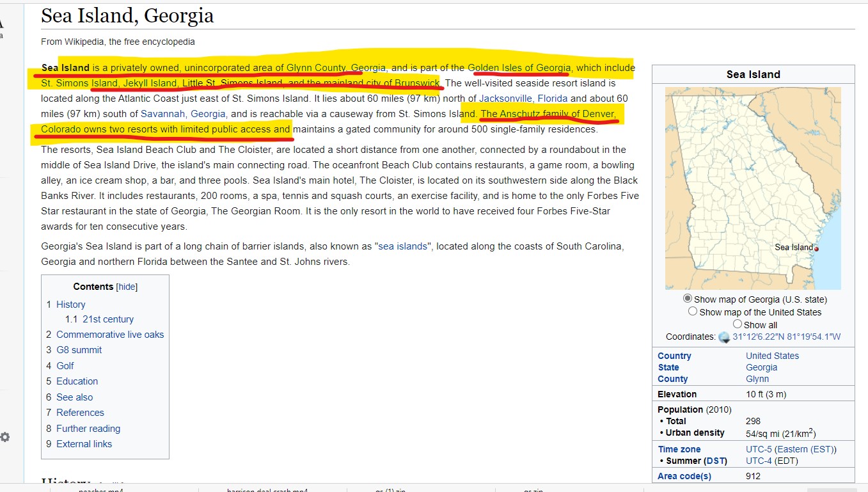
Task: Select the Show all radio button
Action: tap(738, 324)
